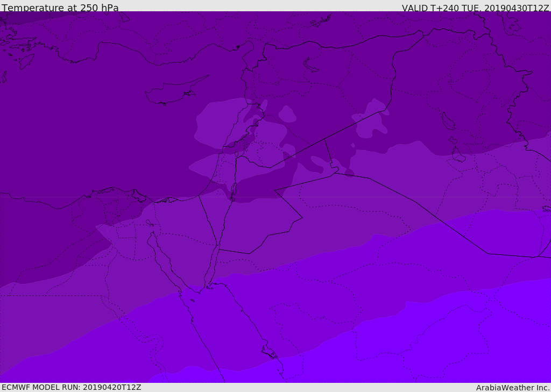Click the 'ArabiaWeather Inc.' credit text

[512, 388]
